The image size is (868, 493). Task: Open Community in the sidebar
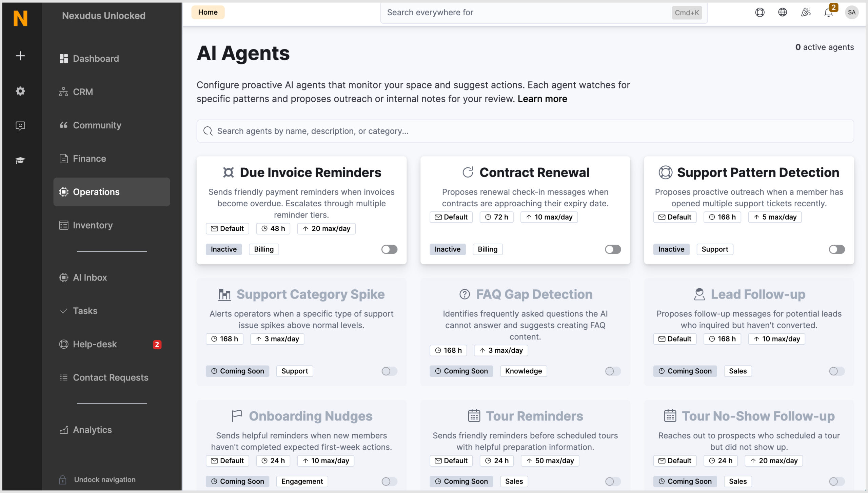coord(112,125)
